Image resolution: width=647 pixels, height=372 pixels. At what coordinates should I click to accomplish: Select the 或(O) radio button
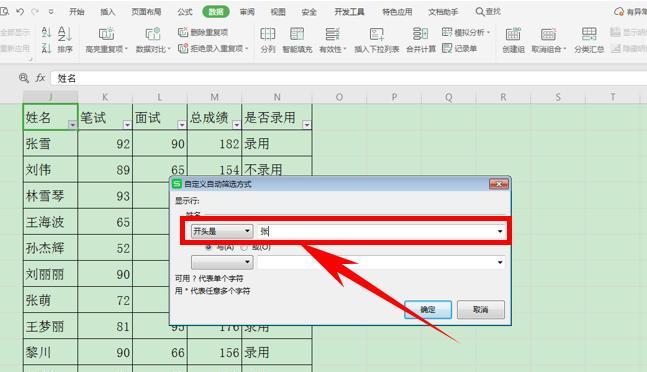[x=244, y=247]
